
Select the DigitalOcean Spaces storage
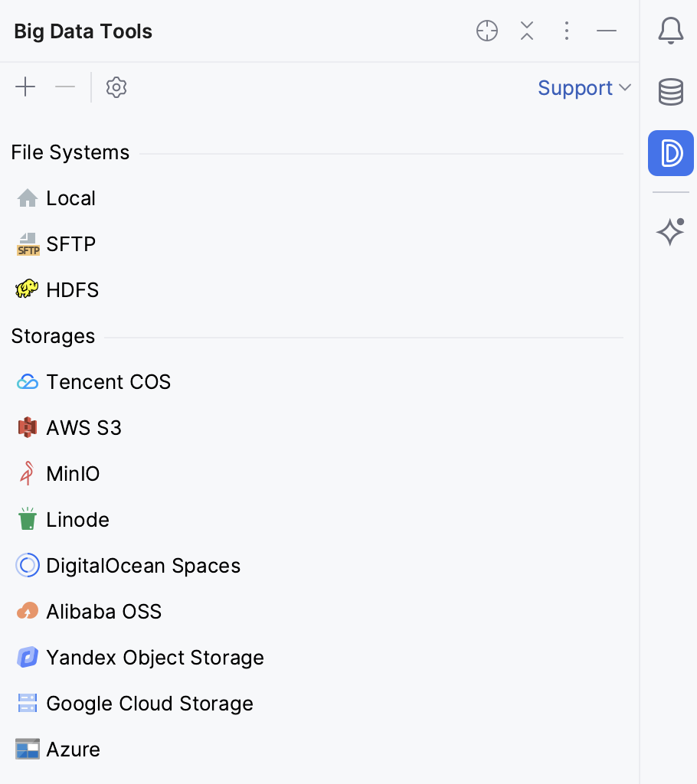(x=142, y=565)
